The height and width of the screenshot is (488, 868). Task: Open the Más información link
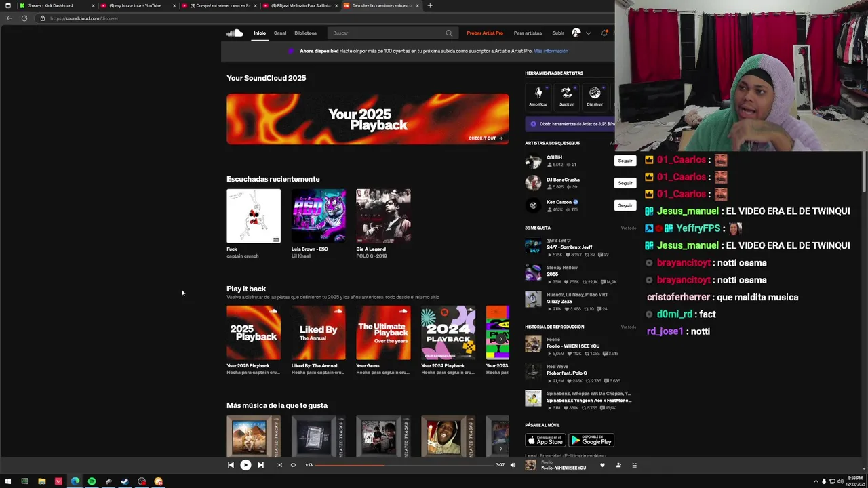click(x=551, y=51)
